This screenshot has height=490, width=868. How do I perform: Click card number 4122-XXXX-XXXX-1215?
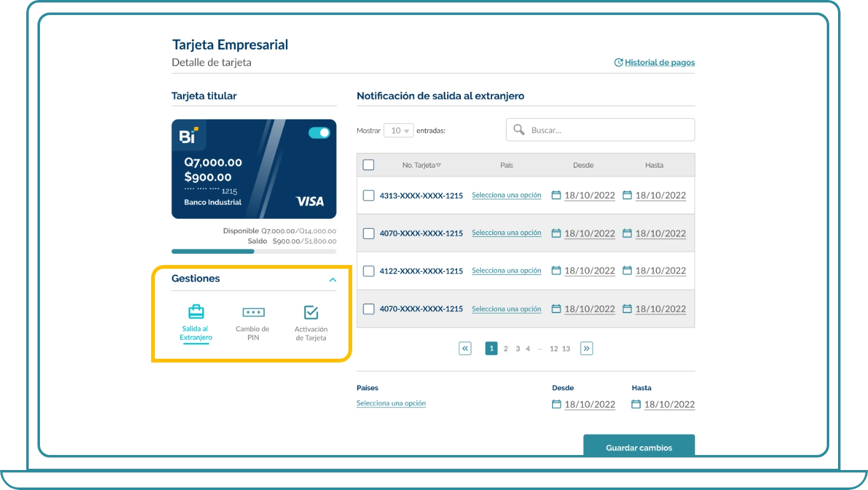click(x=422, y=271)
